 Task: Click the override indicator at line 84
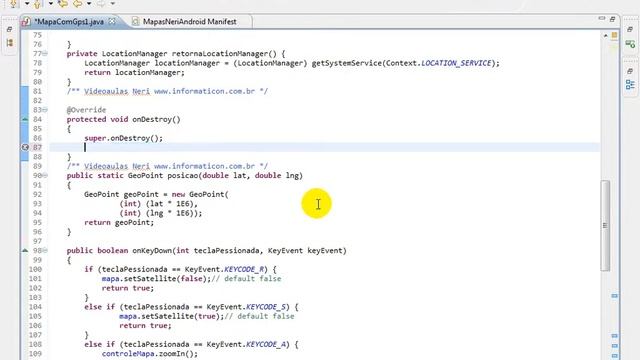[x=25, y=119]
